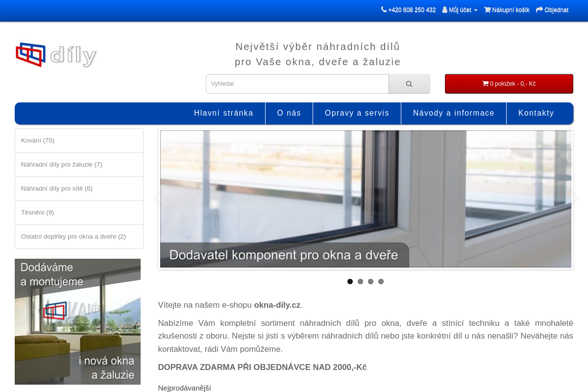
Task: Switch to the fourth slide dot
Action: pos(381,282)
